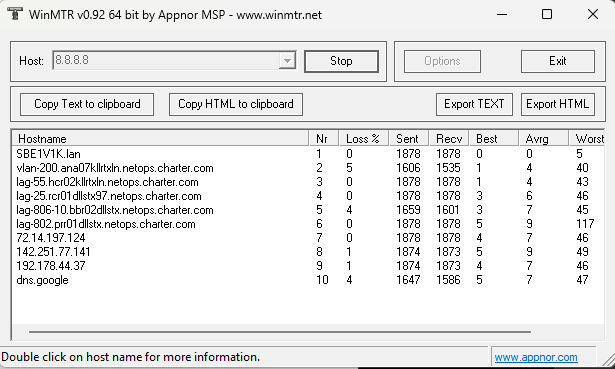Copy Text to clipboard
The height and width of the screenshot is (369, 615).
click(x=87, y=104)
